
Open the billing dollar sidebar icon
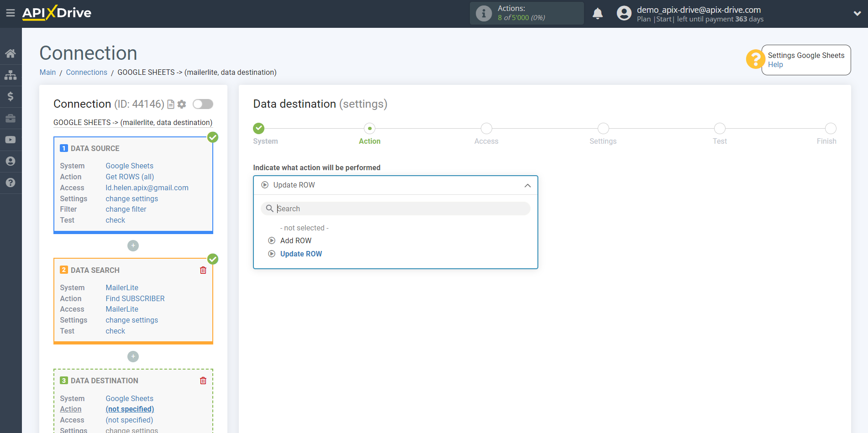11,96
